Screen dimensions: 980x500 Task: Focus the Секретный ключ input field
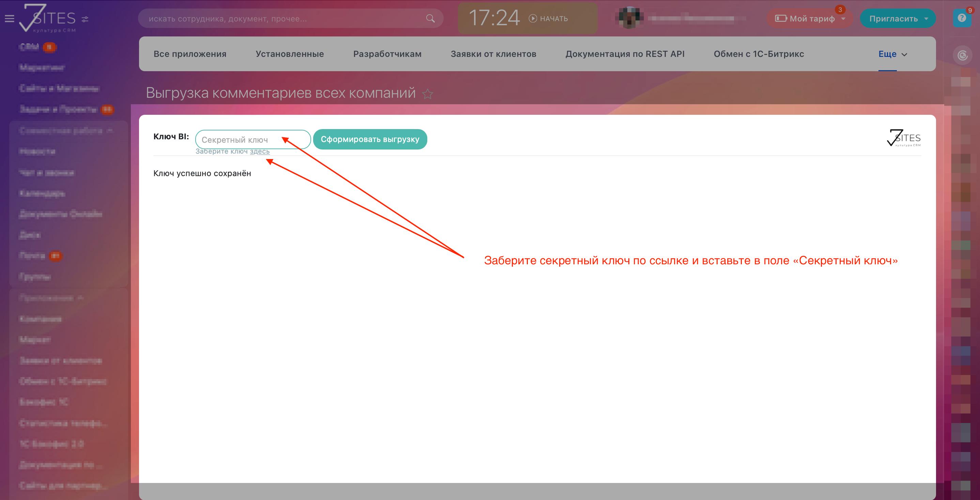[244, 140]
